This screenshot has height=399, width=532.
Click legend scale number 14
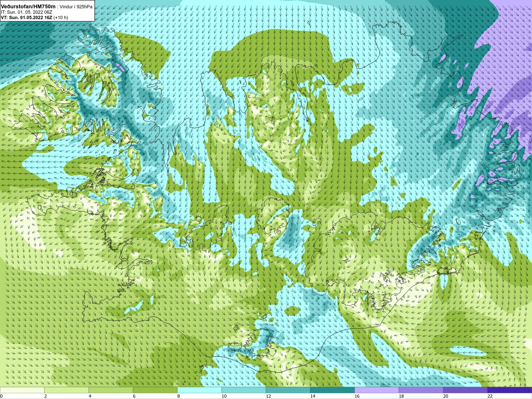click(313, 396)
